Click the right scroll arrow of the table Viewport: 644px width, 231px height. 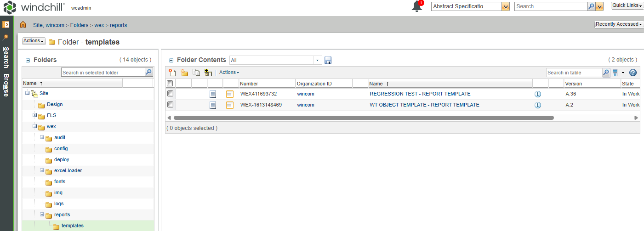point(636,118)
